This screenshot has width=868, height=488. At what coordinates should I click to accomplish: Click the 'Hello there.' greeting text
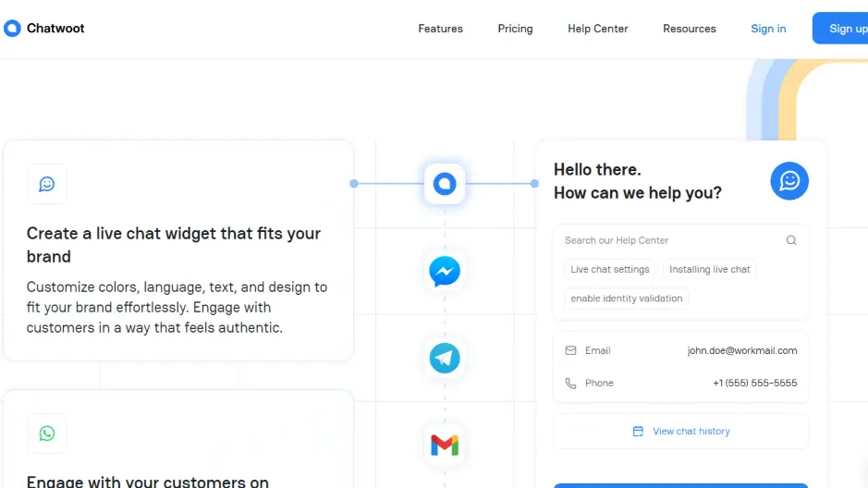[597, 169]
